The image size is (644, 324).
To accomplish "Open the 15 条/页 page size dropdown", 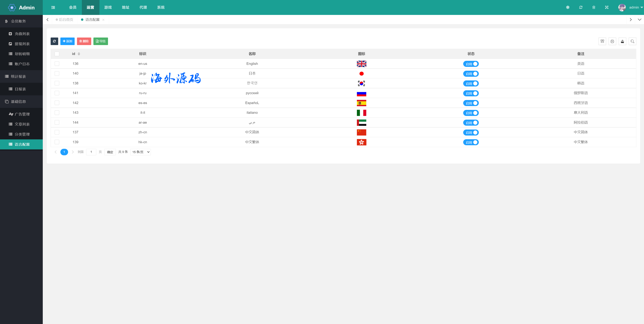I will (x=141, y=152).
